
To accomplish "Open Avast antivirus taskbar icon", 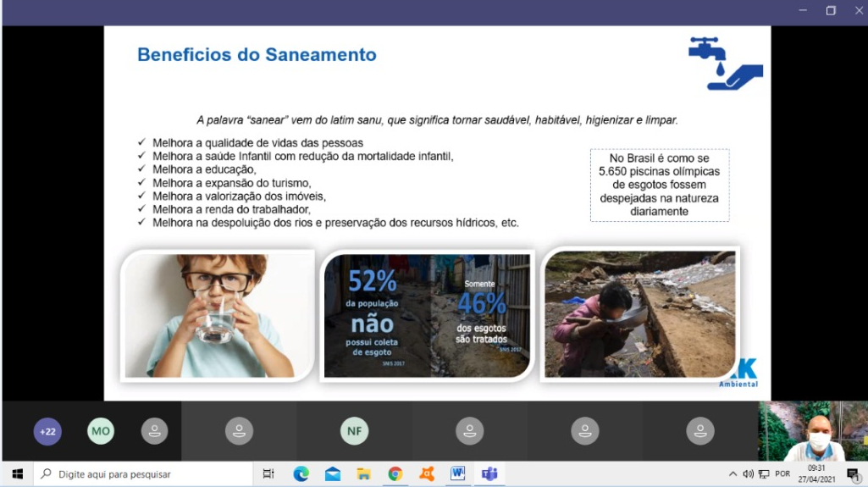I will coord(427,474).
